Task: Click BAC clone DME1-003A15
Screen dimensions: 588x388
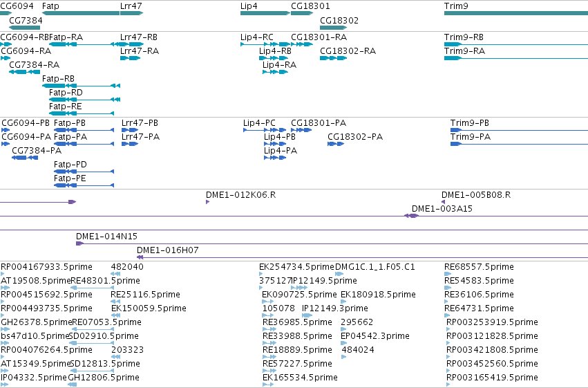Action: [442, 209]
